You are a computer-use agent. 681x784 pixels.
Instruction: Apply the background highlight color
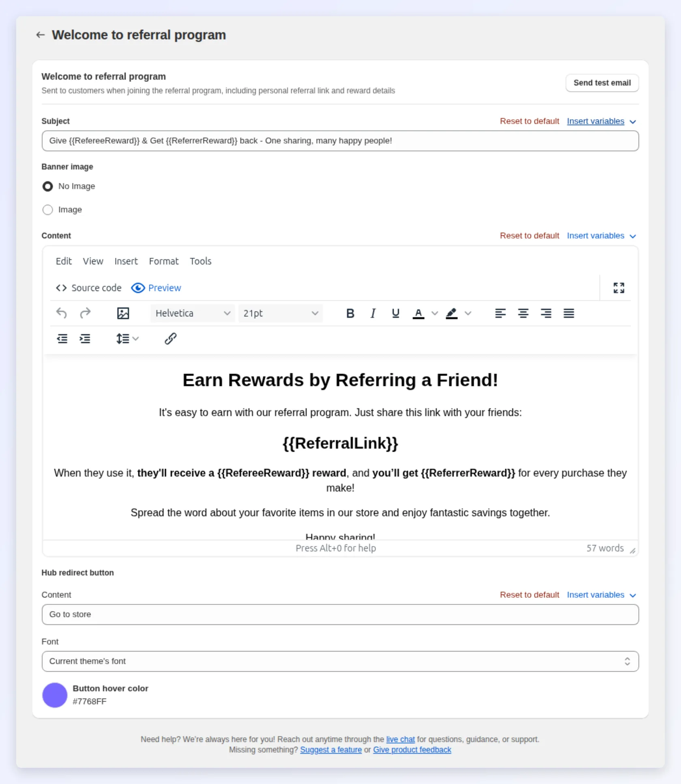pyautogui.click(x=452, y=313)
